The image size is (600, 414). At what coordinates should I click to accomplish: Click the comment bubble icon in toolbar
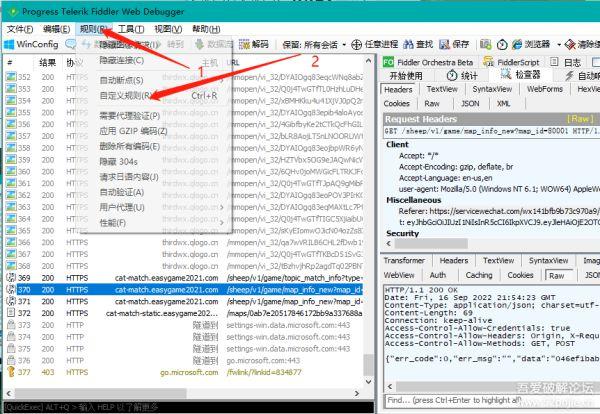[71, 45]
